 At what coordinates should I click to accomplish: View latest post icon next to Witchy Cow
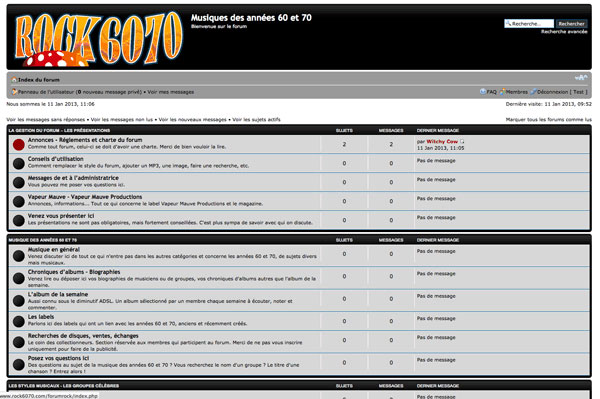point(462,142)
